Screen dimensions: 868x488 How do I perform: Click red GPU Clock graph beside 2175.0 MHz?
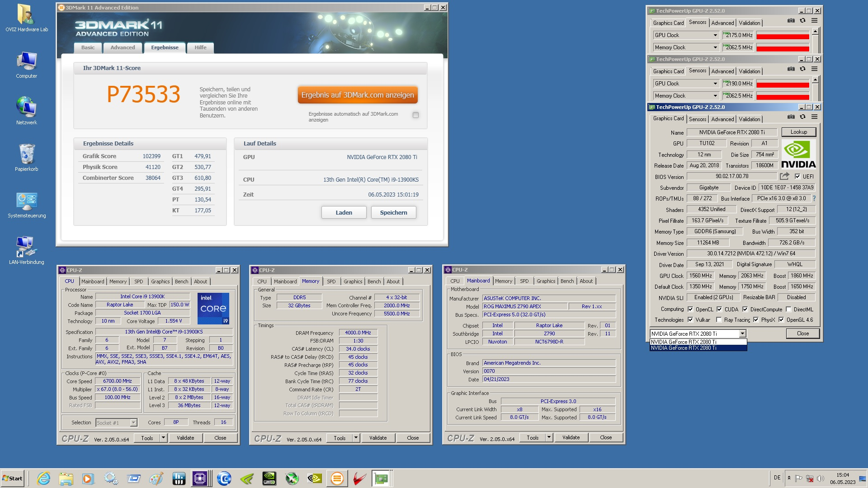783,35
